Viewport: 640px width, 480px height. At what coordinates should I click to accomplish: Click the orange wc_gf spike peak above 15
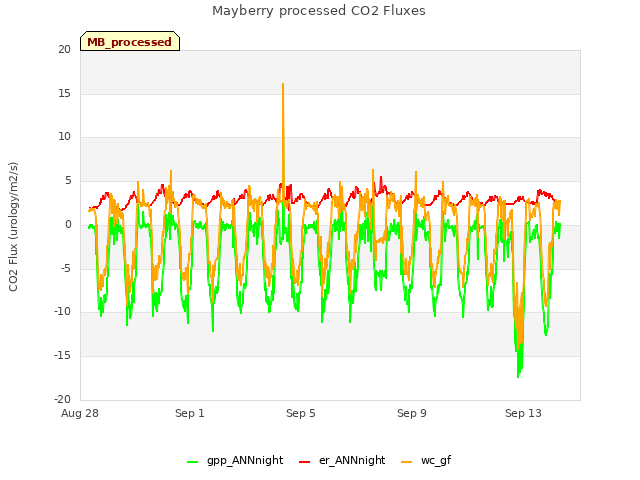tap(283, 84)
